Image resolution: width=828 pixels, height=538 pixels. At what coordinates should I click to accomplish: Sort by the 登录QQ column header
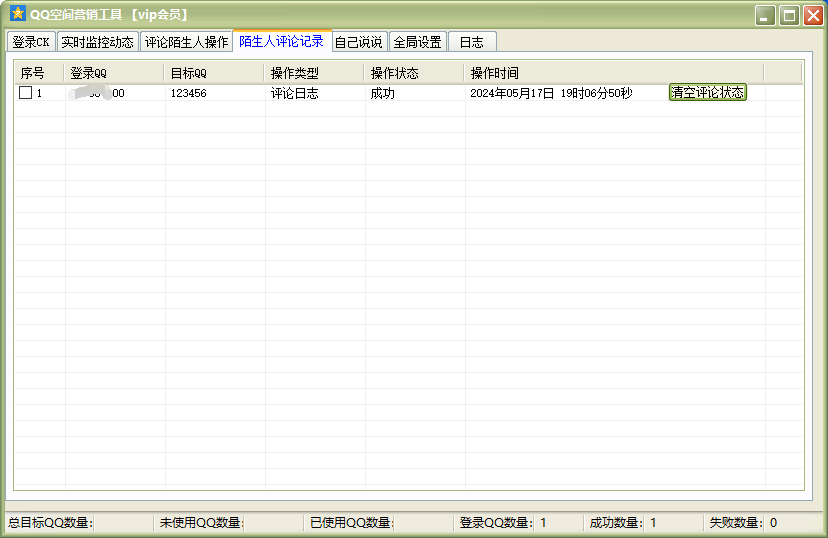pos(113,73)
